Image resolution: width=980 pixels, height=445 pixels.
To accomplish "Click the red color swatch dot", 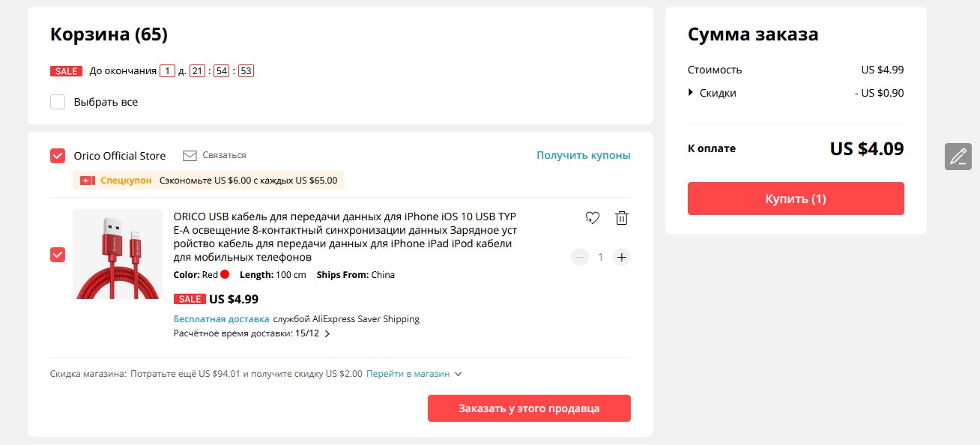I will (x=225, y=275).
